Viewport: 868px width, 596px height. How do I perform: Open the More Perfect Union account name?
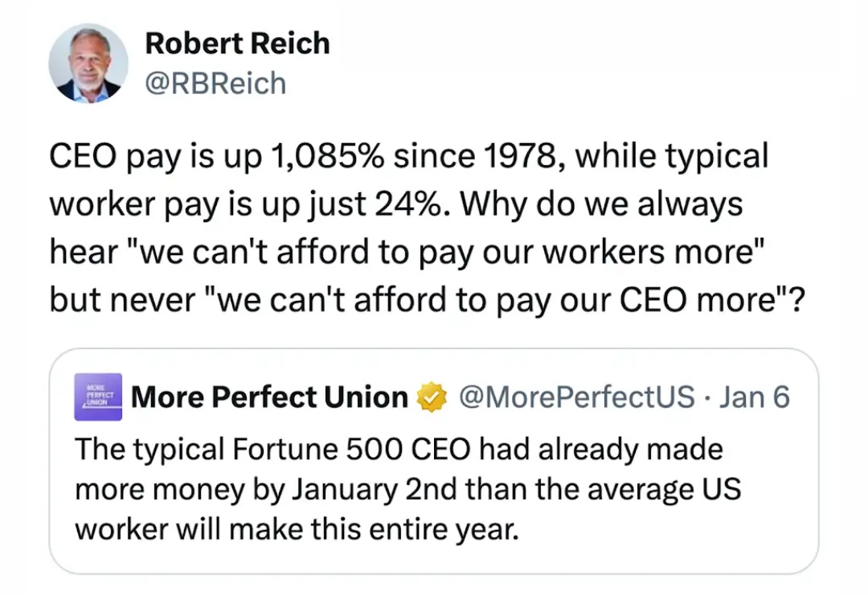click(x=269, y=397)
